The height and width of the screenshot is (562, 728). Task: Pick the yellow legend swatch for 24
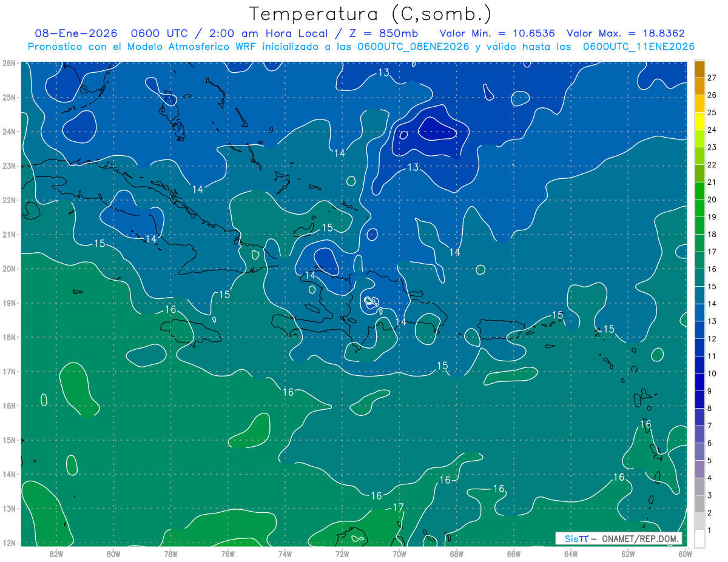[x=699, y=121]
